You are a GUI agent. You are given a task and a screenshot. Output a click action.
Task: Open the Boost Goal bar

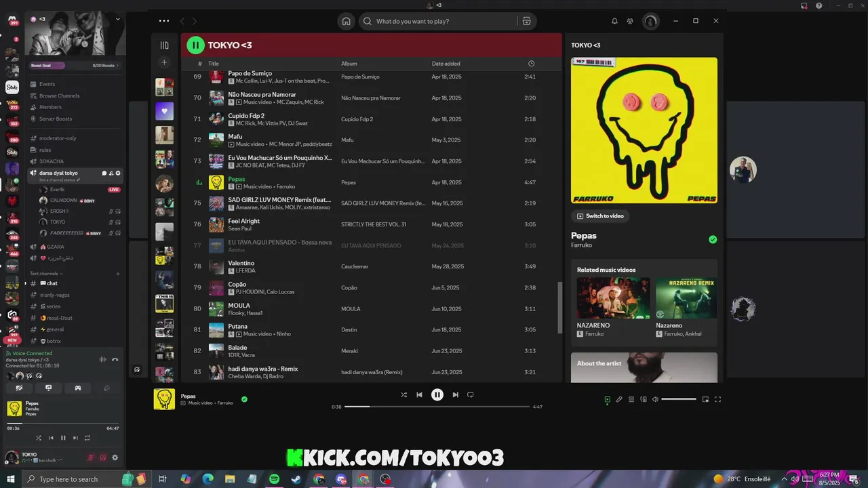[75, 66]
